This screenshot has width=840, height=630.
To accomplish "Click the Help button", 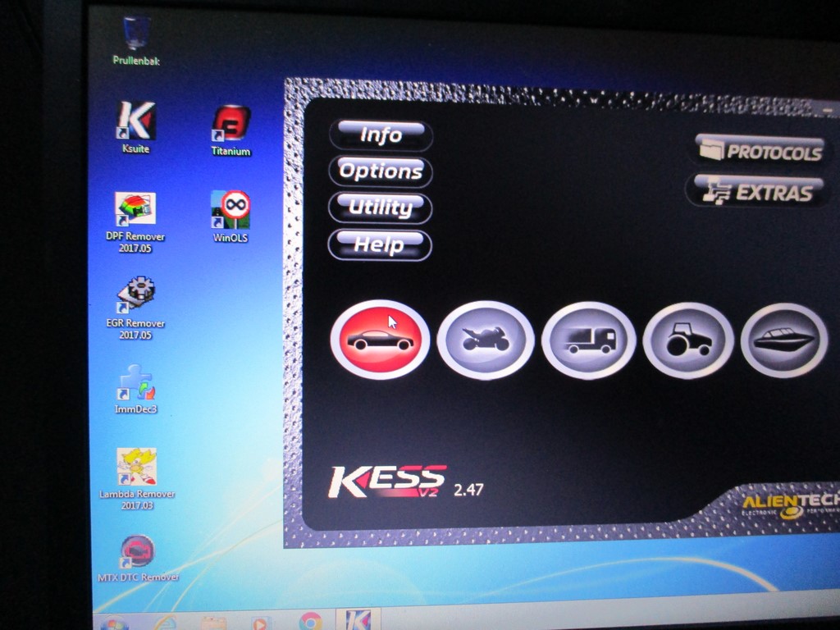I will pos(380,244).
